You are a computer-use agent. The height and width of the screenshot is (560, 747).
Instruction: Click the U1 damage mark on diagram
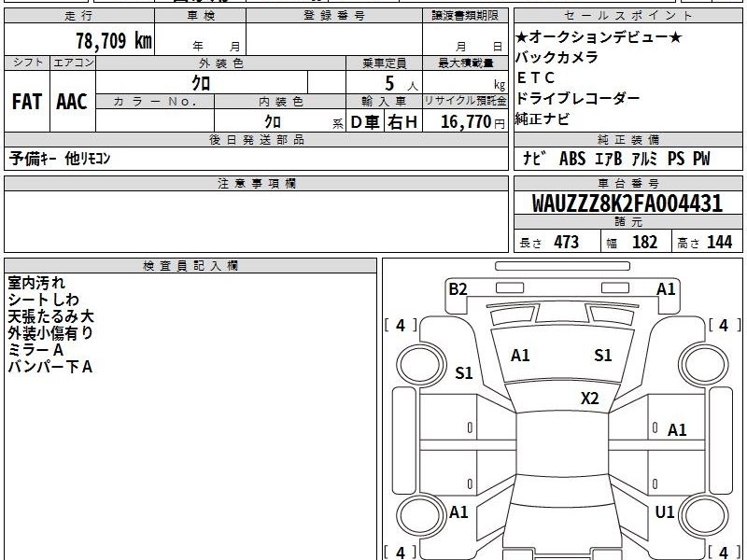coord(665,512)
